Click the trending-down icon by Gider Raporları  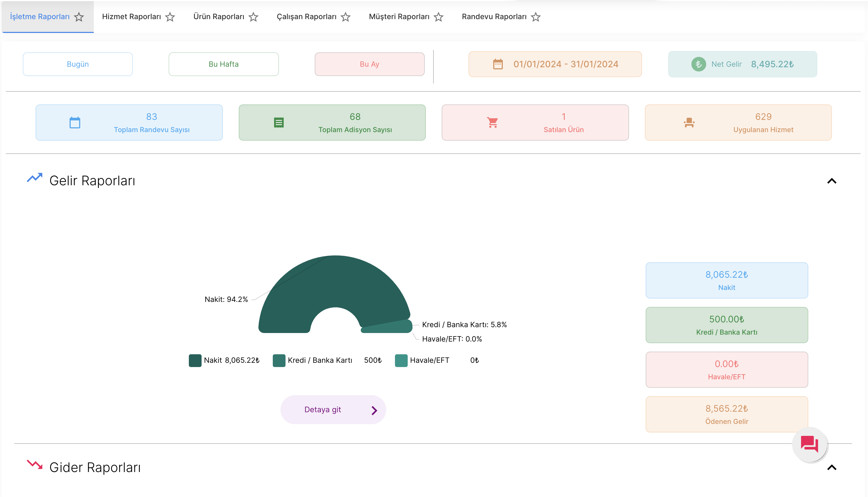pyautogui.click(x=35, y=465)
